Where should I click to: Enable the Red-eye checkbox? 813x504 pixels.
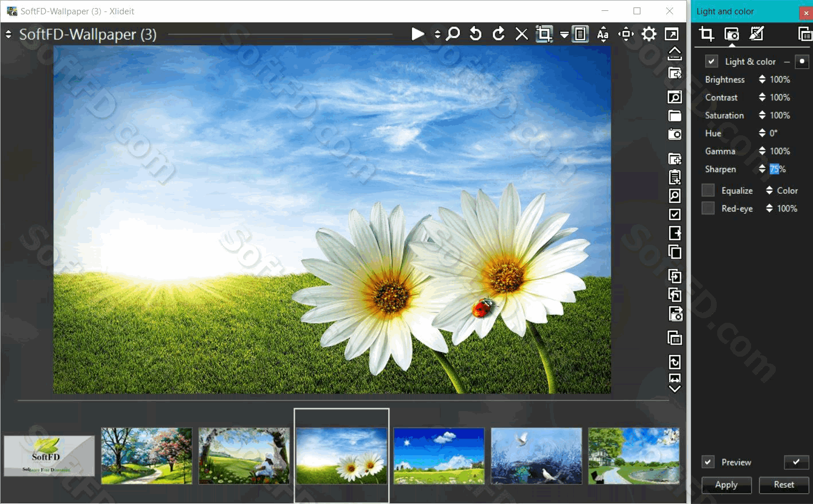(709, 208)
